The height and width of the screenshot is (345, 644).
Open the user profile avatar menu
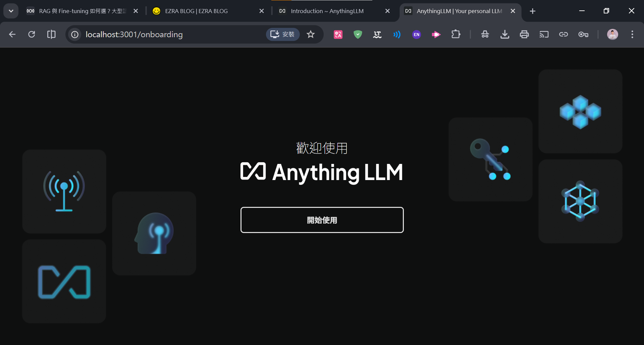pos(612,34)
